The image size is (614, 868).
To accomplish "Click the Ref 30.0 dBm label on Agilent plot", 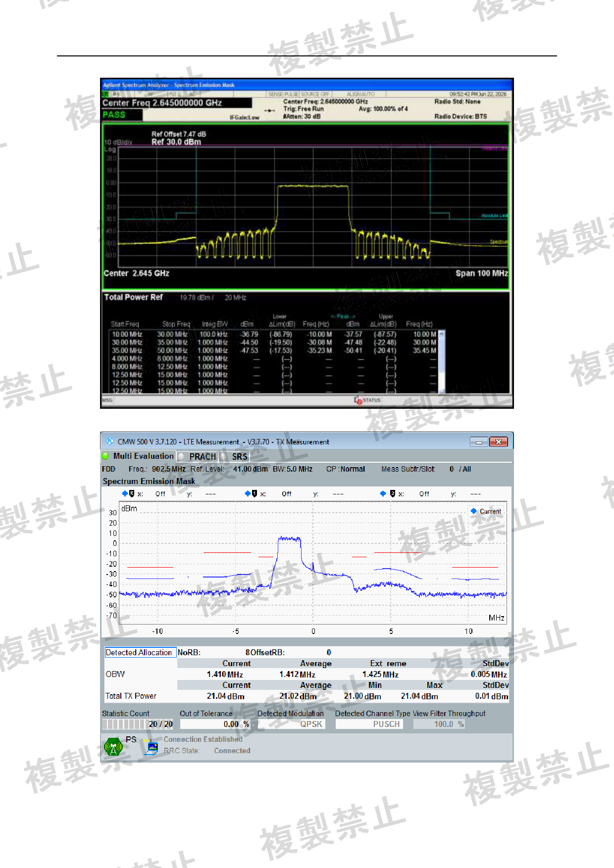I will (x=176, y=142).
